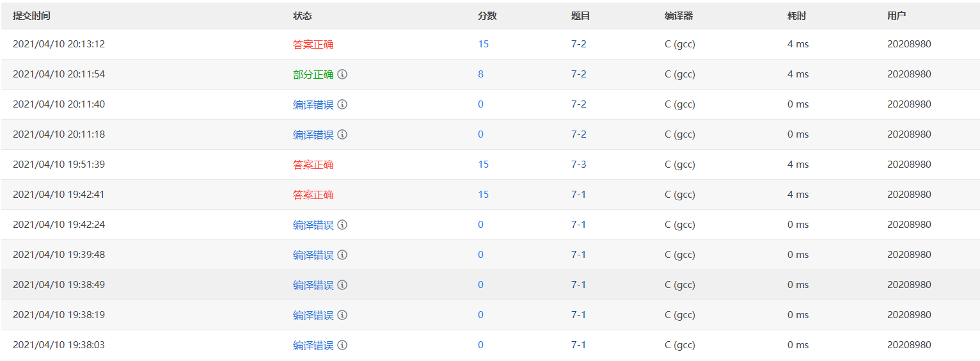Click info icon on 19:42:24 compile error
This screenshot has height=361, width=980.
click(342, 225)
